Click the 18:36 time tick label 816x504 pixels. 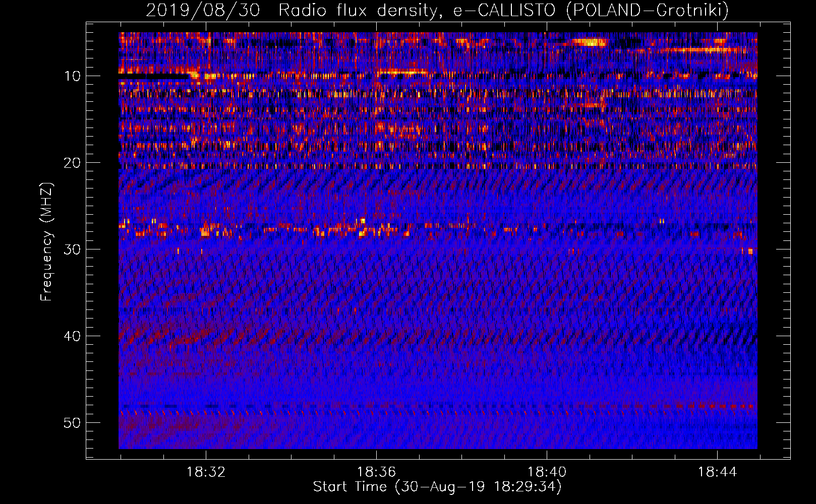pyautogui.click(x=376, y=472)
